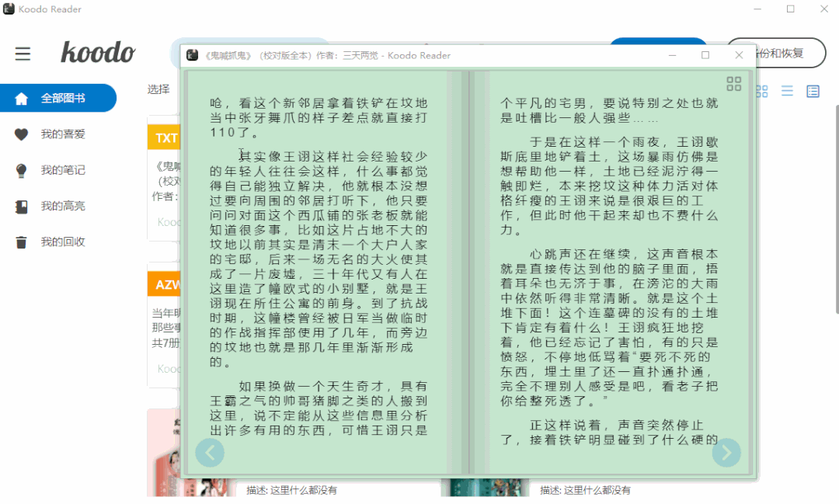The width and height of the screenshot is (839, 504).
Task: Open the reader's panel grid icon
Action: (733, 84)
